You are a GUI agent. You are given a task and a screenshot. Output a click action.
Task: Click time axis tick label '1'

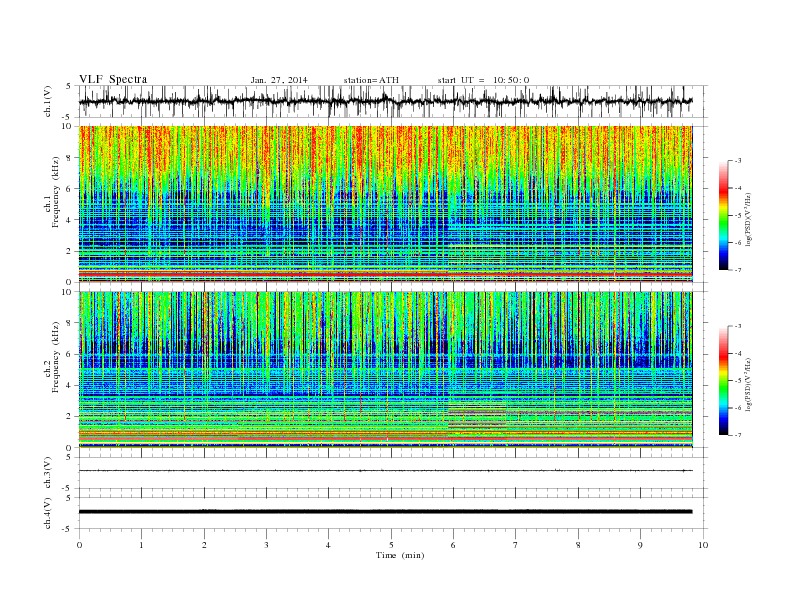[141, 545]
